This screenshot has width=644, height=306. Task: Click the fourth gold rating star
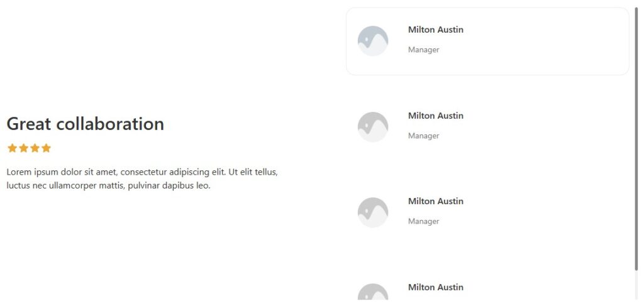46,148
